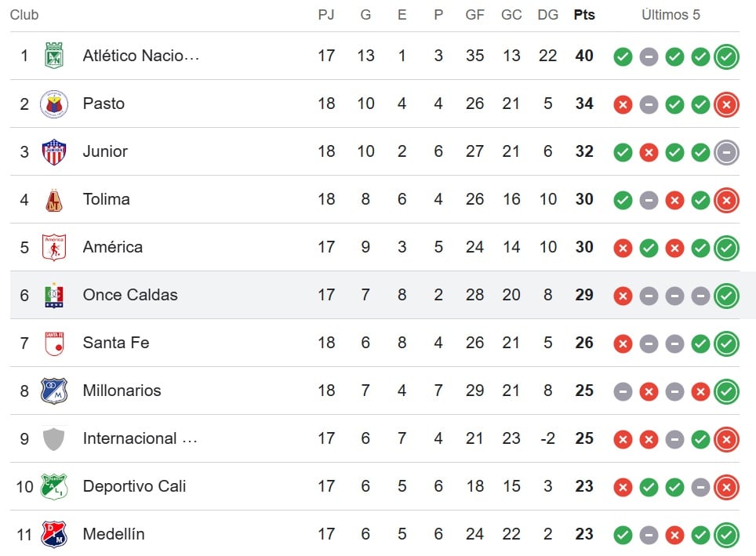This screenshot has width=756, height=556.
Task: Click Atlético Nacional's most recent win icon
Action: tap(726, 56)
